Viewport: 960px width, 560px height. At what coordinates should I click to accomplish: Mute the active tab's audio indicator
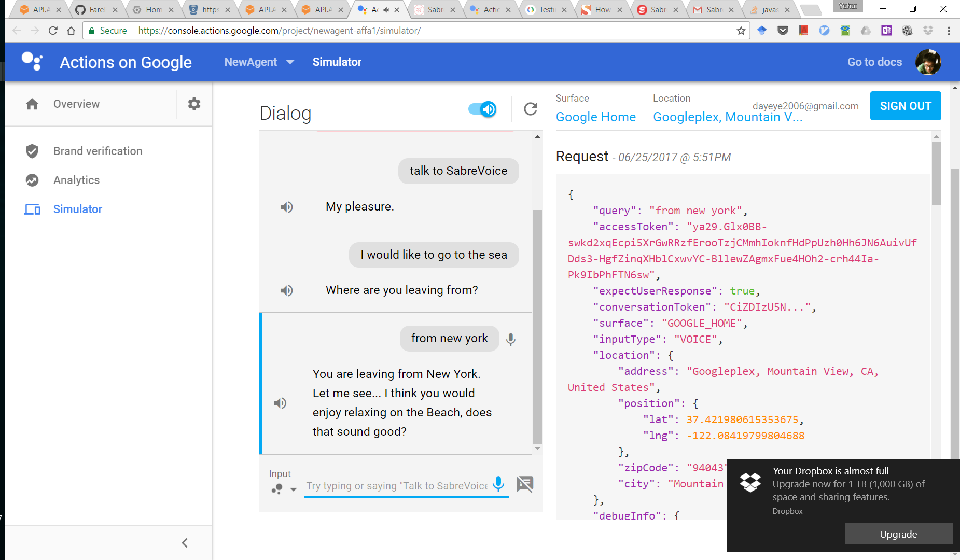click(386, 9)
